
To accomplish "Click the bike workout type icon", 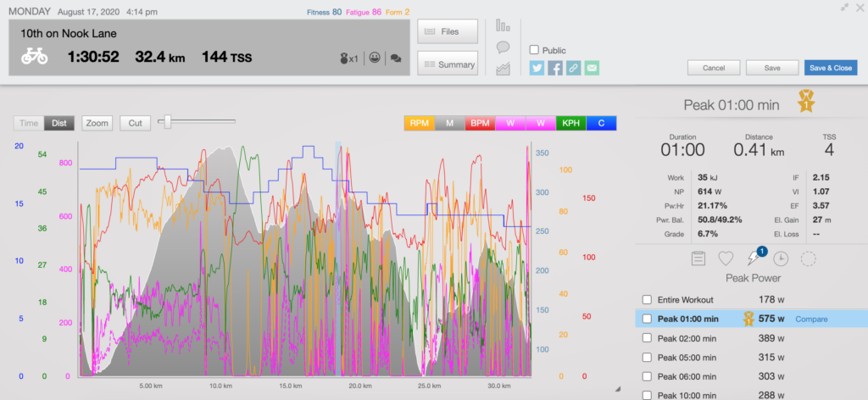I will point(34,57).
